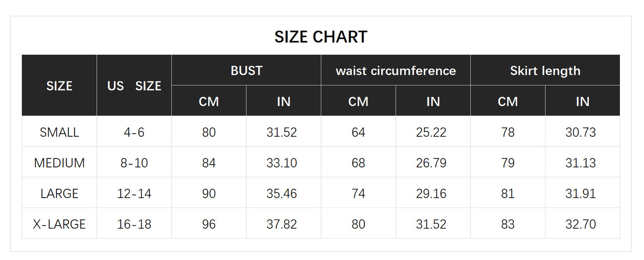Screen dimensions: 644x260
Task: Select the waist circumference header
Action: tap(396, 71)
